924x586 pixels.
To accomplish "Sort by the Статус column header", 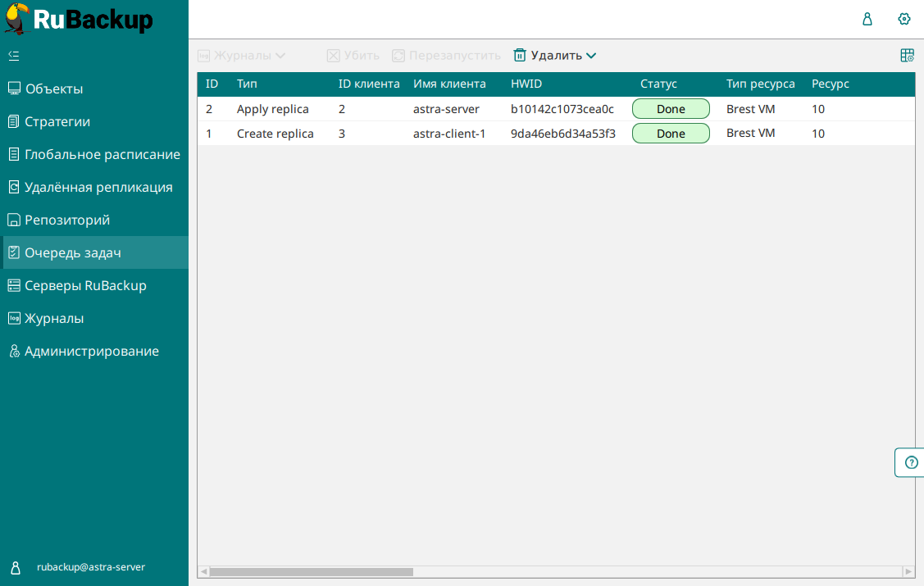I will tap(658, 84).
